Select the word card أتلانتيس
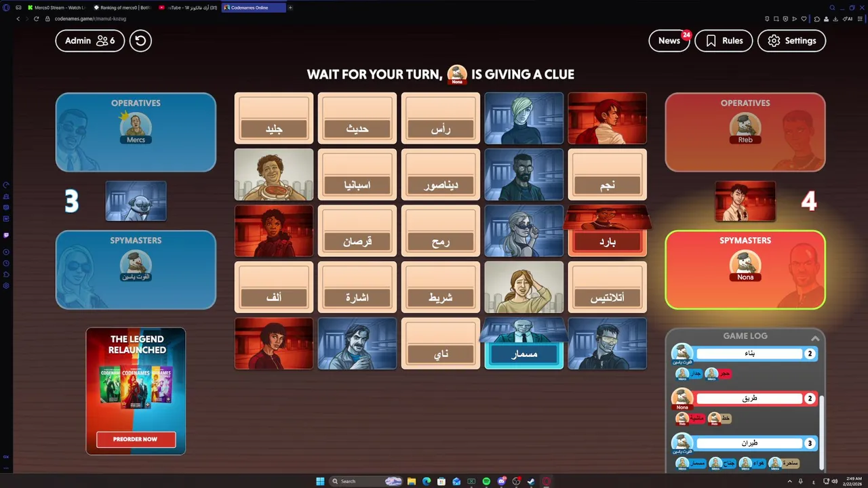868x488 pixels. click(x=607, y=287)
